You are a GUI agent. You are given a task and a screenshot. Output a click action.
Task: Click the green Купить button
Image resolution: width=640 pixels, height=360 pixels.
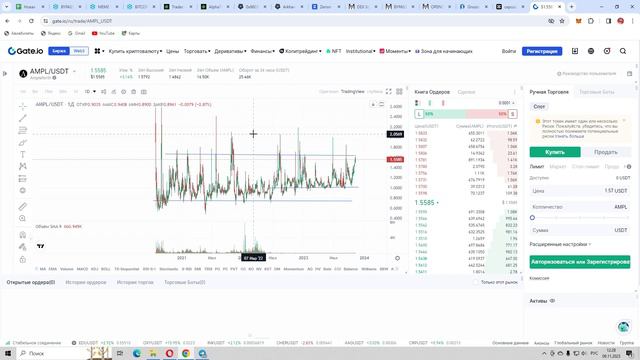pos(555,152)
